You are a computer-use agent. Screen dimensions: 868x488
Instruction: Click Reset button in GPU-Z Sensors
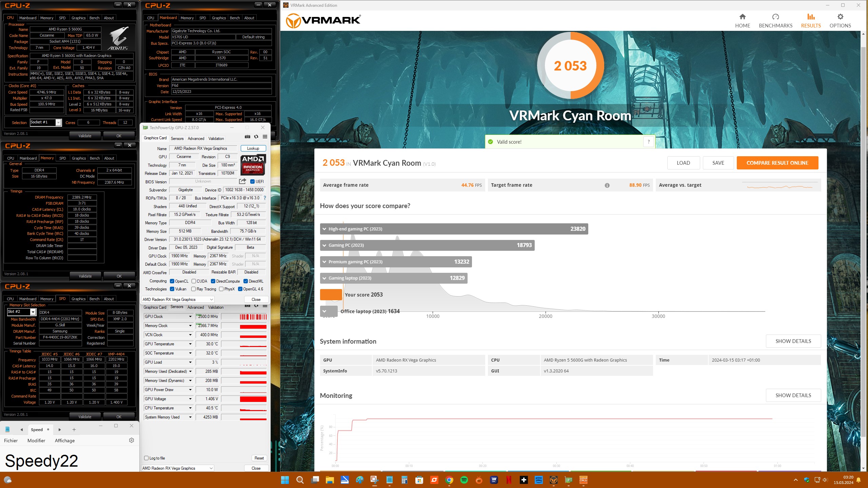259,458
